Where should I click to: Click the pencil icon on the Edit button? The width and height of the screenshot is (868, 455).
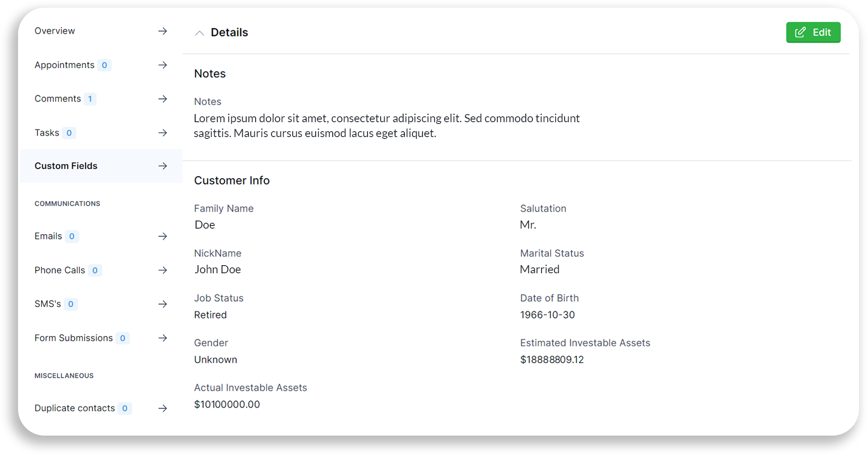(x=800, y=32)
